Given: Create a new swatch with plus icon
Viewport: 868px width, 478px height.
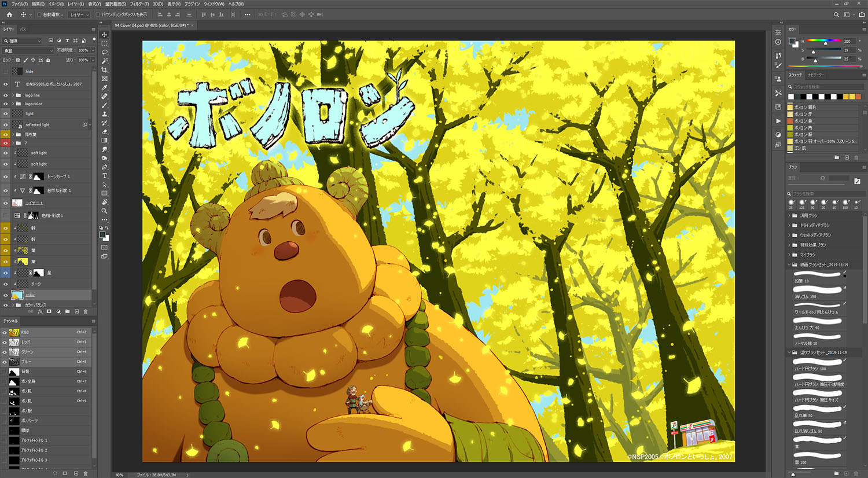Looking at the screenshot, I should (x=847, y=157).
